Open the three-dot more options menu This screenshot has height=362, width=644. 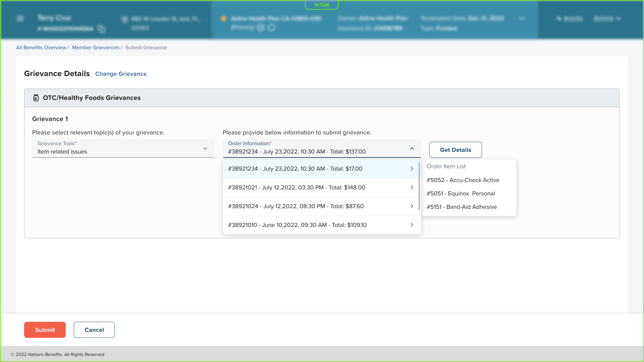(x=522, y=18)
